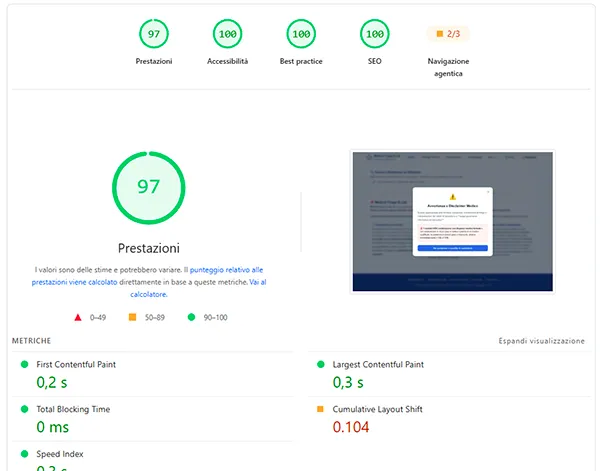This screenshot has width=600, height=471.
Task: Click the 0,3 s Largest Contentful Paint value
Action: (348, 382)
